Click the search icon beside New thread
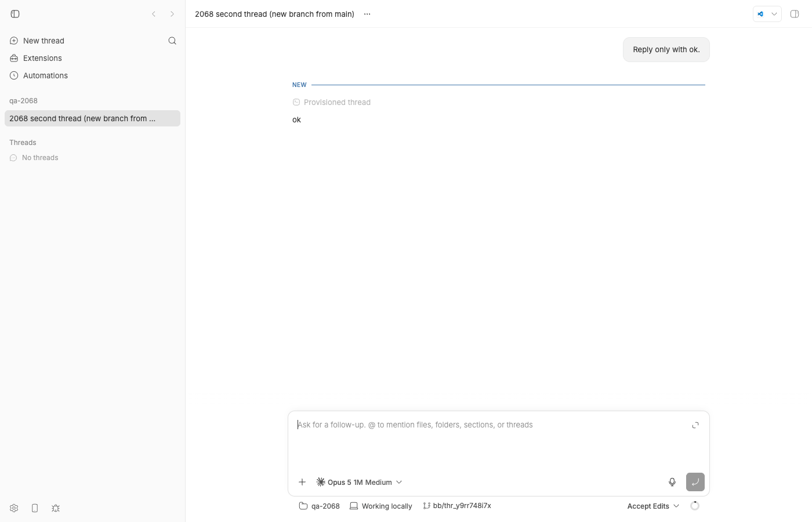 tap(172, 41)
